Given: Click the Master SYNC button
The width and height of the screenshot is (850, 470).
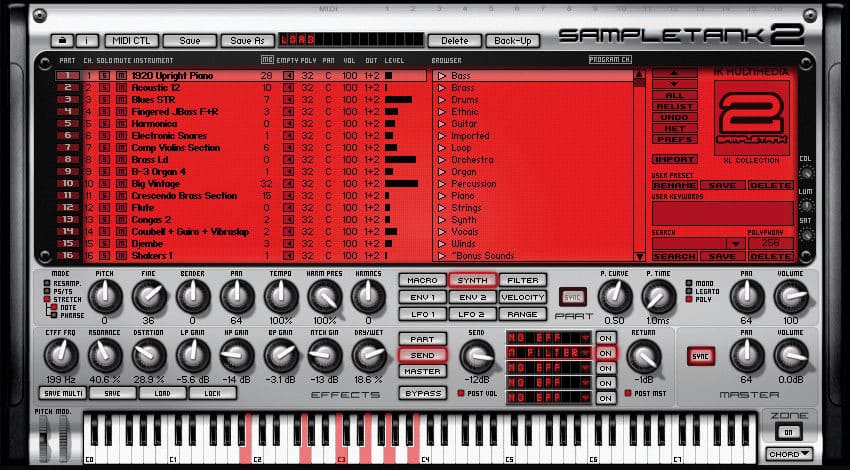Looking at the screenshot, I should 701,356.
